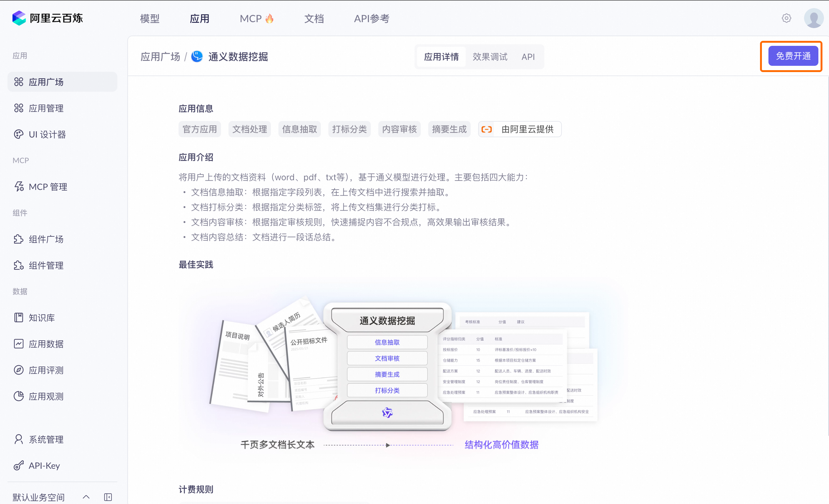Image resolution: width=829 pixels, height=504 pixels.
Task: Click the 结构化高价值数据 caption
Action: pos(501,444)
